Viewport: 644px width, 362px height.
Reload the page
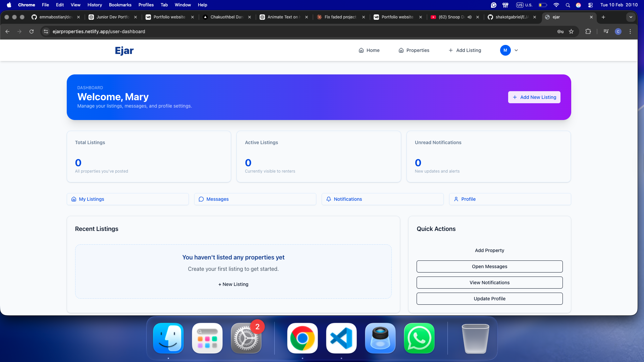[x=32, y=32]
